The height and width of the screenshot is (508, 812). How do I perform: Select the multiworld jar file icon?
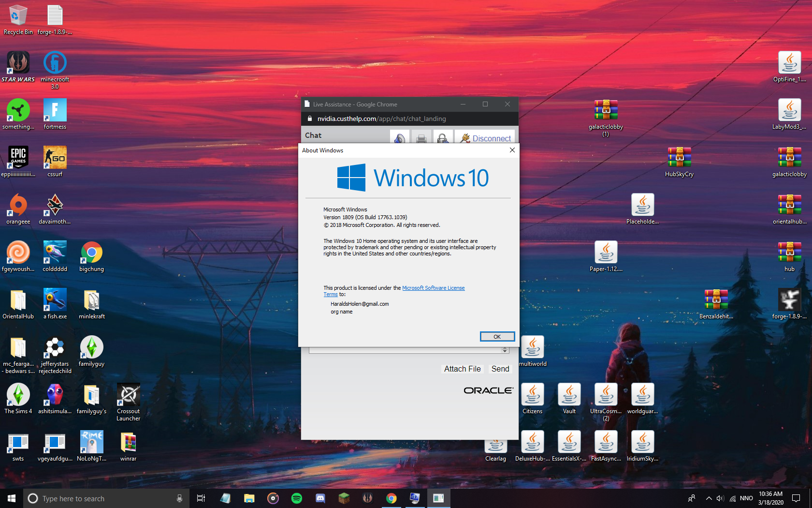532,351
